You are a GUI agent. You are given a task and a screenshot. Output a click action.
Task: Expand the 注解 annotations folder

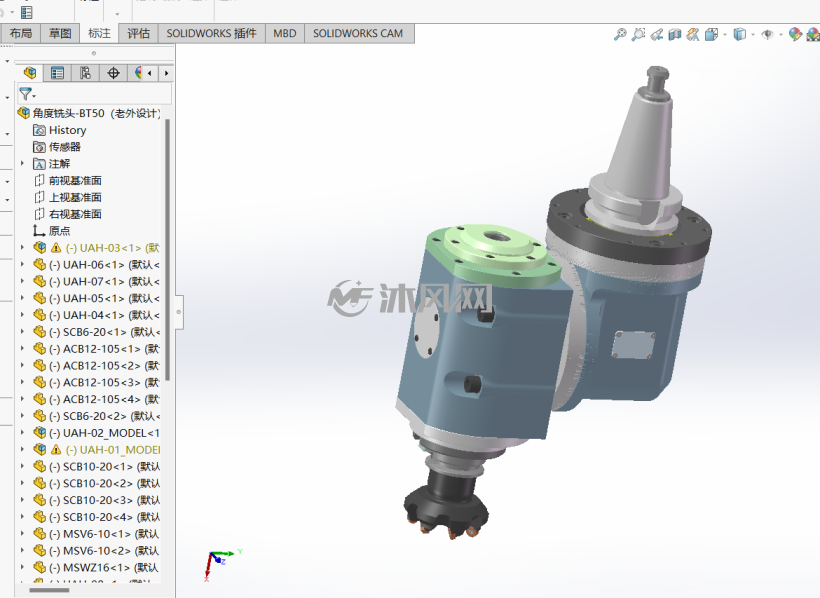pyautogui.click(x=22, y=164)
